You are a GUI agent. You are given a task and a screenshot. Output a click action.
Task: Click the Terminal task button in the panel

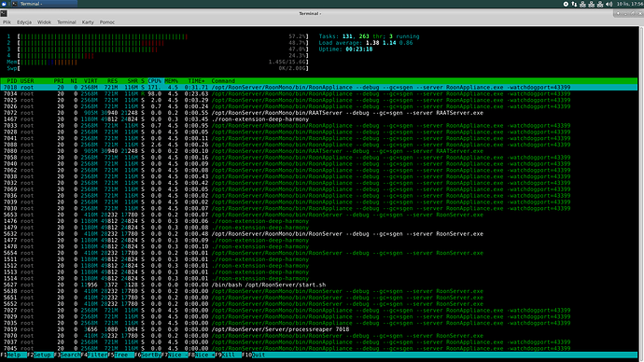44,4
